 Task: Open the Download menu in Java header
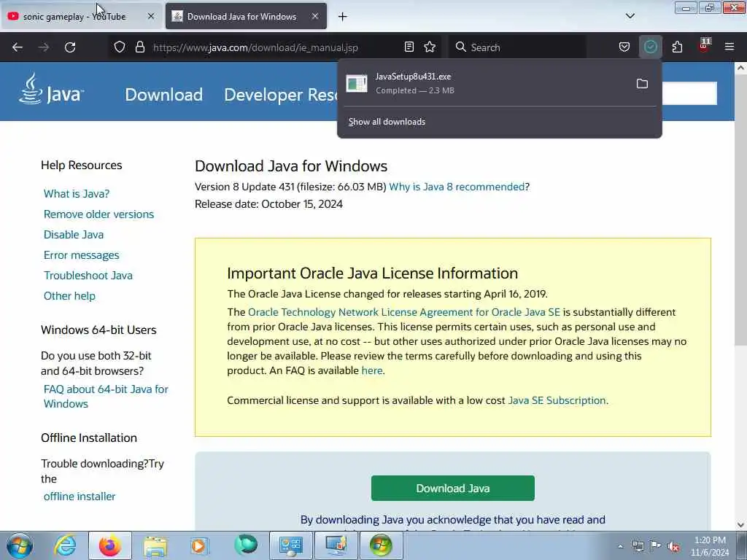click(x=163, y=95)
